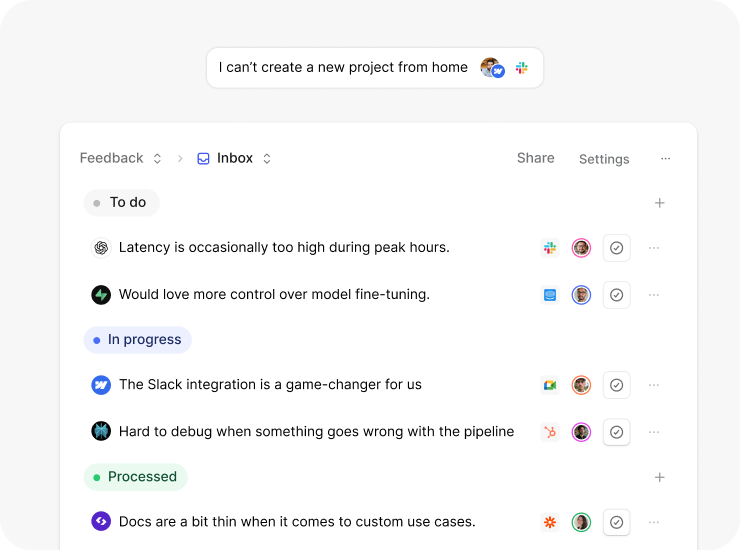Expand the Feedback workspace dropdown
The width and height of the screenshot is (740, 550).
[x=157, y=158]
